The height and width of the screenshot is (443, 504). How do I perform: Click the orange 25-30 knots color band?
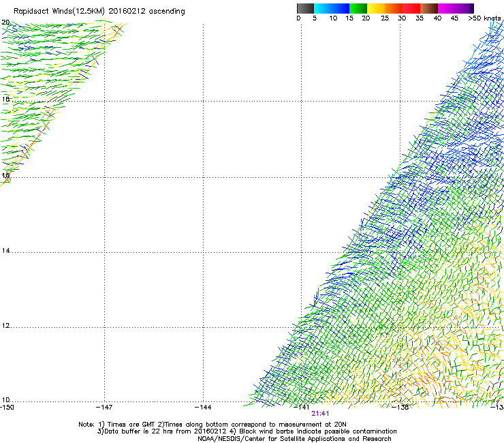click(x=394, y=8)
